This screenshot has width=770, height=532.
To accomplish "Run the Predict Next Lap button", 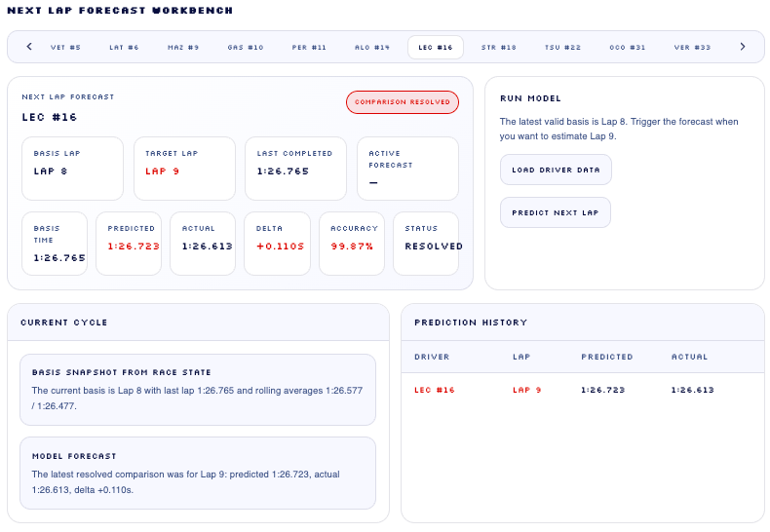I will tap(556, 212).
